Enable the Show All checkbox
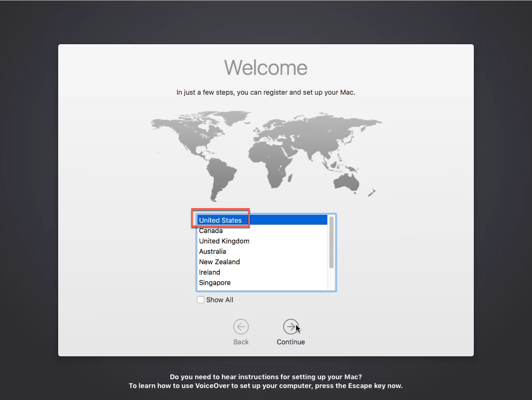The height and width of the screenshot is (400, 532). (x=201, y=300)
